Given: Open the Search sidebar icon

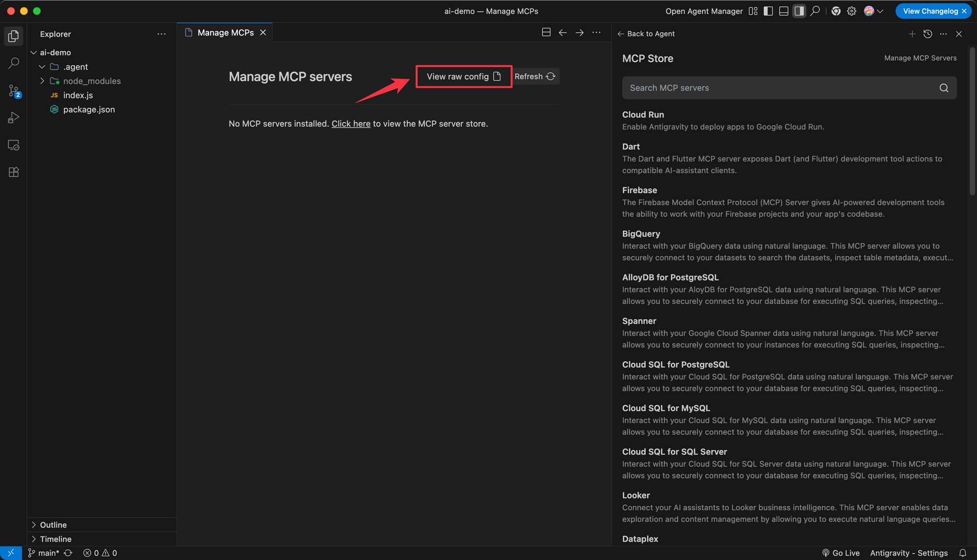Looking at the screenshot, I should click(14, 63).
